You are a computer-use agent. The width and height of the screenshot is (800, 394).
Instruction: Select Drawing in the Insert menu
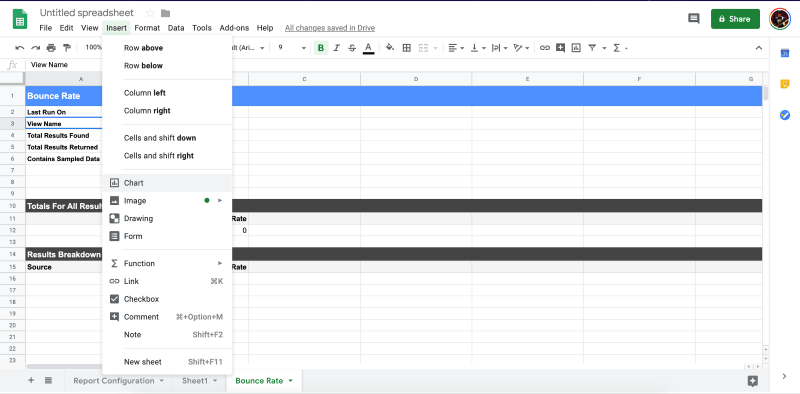click(167, 218)
